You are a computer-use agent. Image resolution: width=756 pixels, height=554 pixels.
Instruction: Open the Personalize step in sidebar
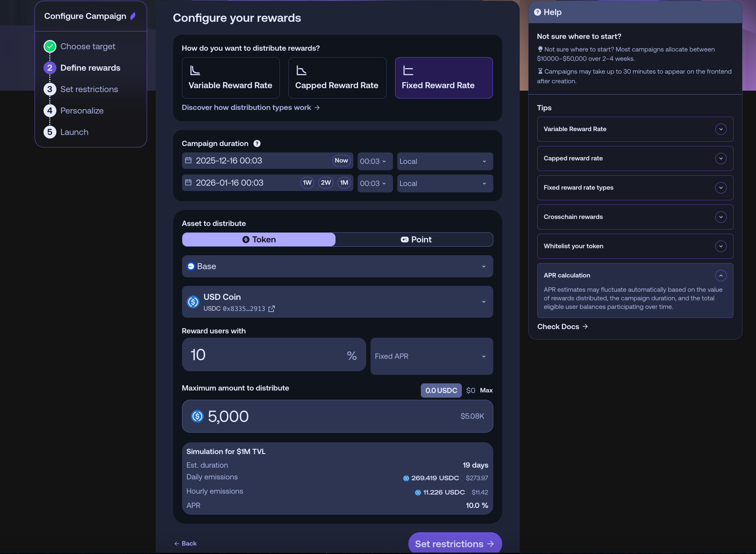point(82,111)
